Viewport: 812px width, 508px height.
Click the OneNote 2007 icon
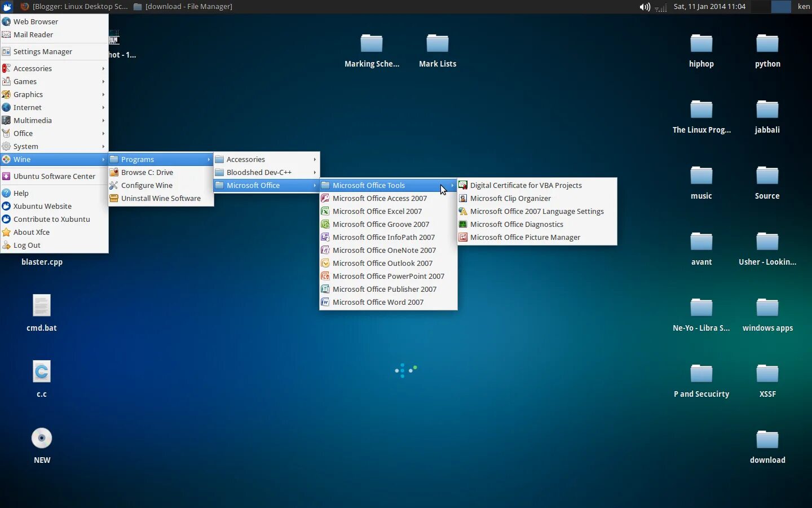(x=325, y=250)
